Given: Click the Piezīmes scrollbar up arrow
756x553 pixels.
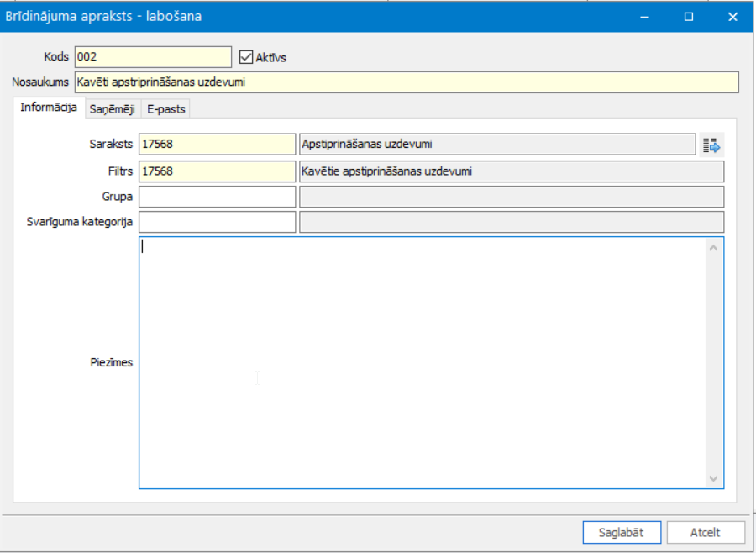Looking at the screenshot, I should pos(714,247).
